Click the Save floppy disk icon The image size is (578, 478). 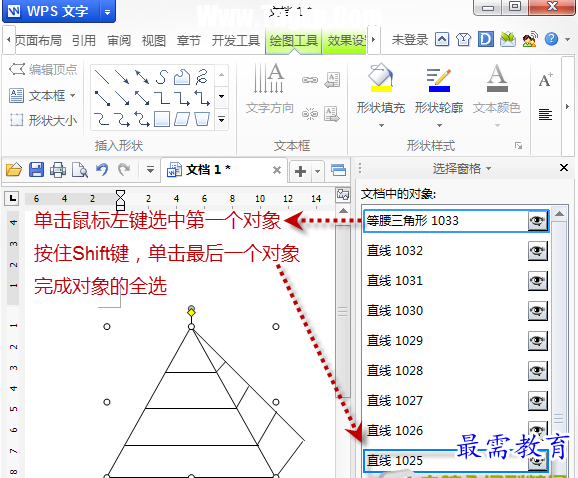point(36,170)
